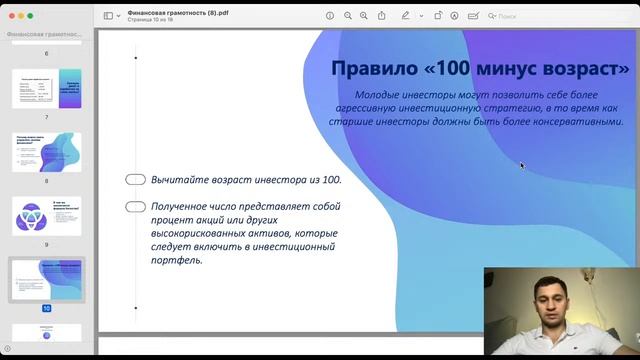
Task: Select page 7 thumbnail in sidebar
Action: click(x=47, y=89)
